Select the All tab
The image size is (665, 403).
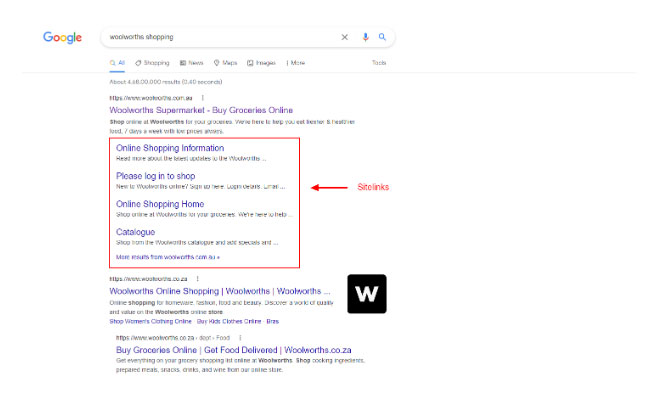[117, 63]
